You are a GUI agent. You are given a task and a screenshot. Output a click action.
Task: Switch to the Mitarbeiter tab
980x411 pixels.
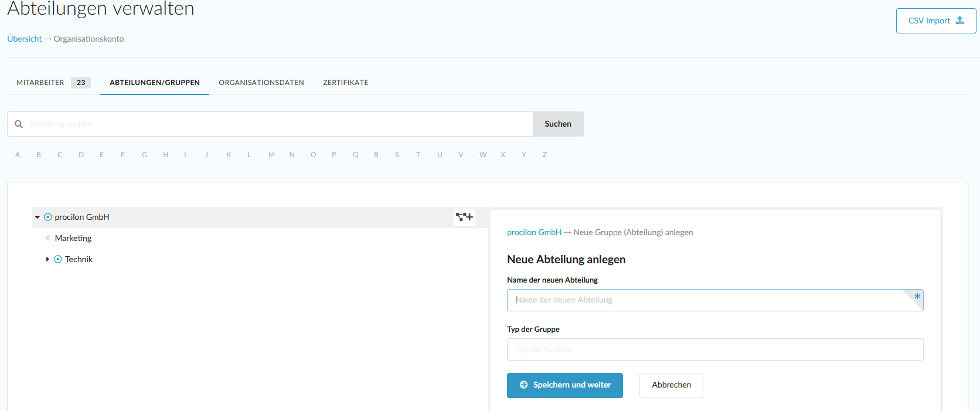pyautogui.click(x=40, y=83)
